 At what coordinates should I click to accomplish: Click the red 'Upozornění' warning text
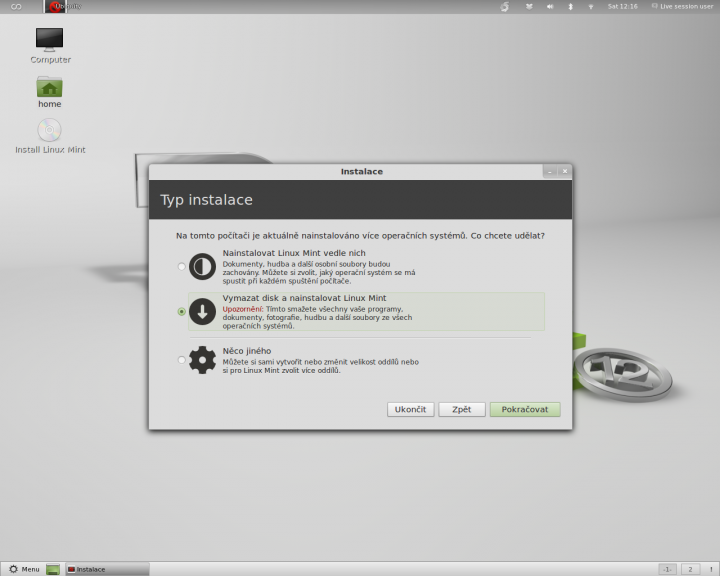point(242,309)
